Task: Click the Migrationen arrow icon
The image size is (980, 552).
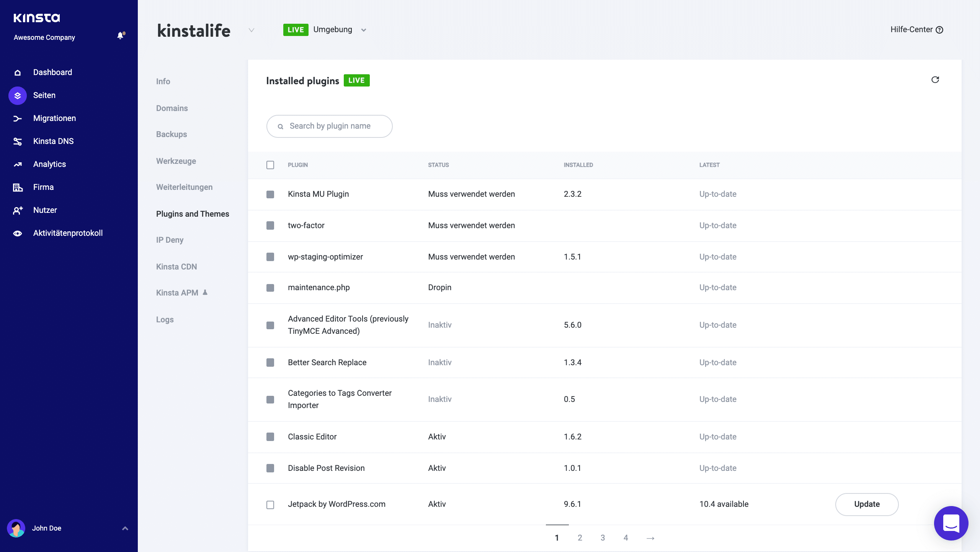Action: tap(18, 118)
